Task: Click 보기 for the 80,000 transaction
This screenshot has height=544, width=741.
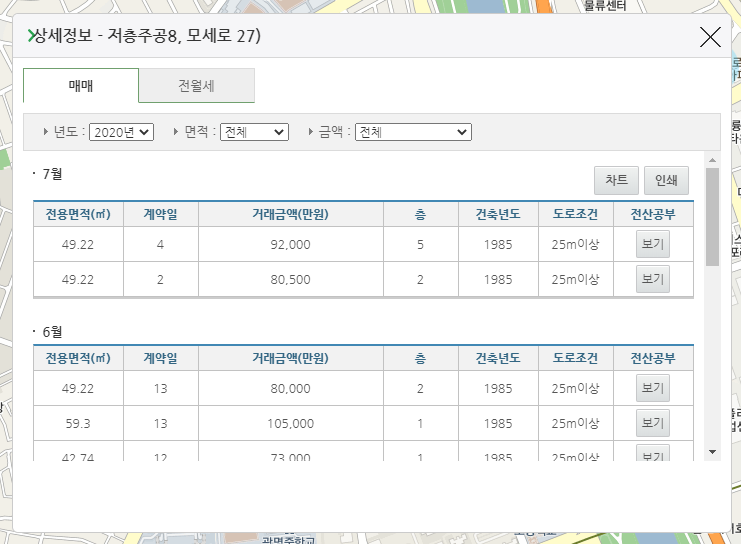Action: coord(653,388)
